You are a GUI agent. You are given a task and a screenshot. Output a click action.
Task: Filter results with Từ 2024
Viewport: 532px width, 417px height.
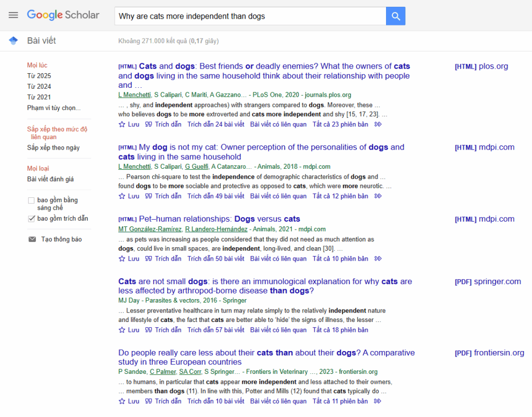click(39, 87)
